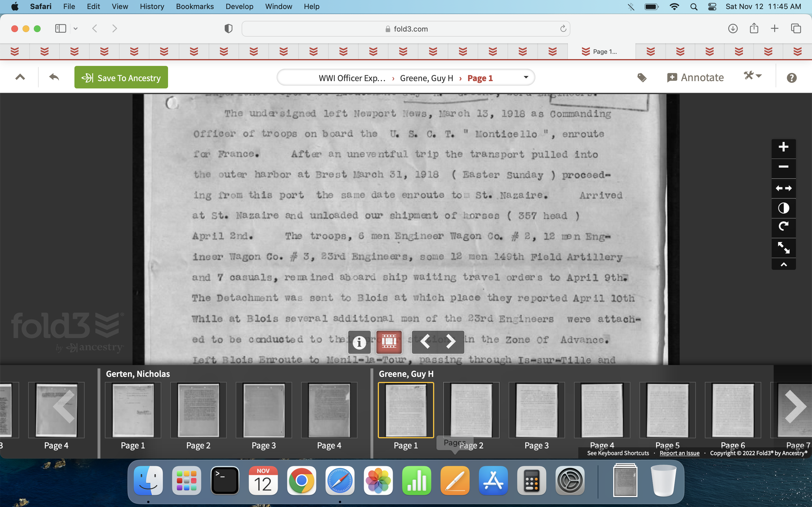This screenshot has width=812, height=507.
Task: Click the zoom in plus icon
Action: (783, 147)
